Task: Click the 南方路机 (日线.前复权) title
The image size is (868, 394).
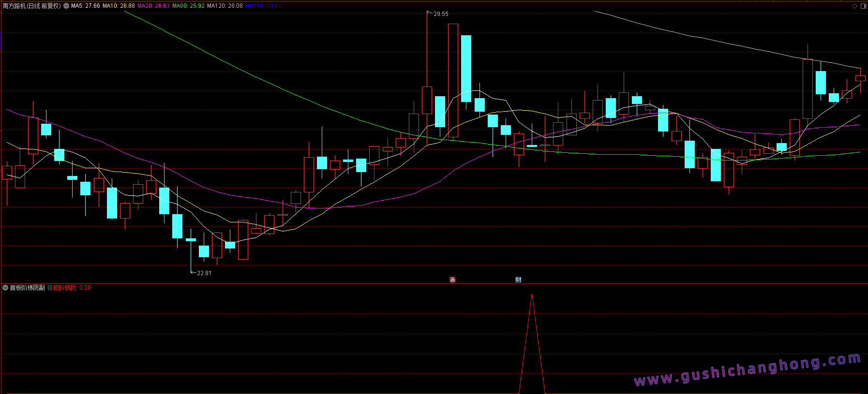Action: [32, 6]
